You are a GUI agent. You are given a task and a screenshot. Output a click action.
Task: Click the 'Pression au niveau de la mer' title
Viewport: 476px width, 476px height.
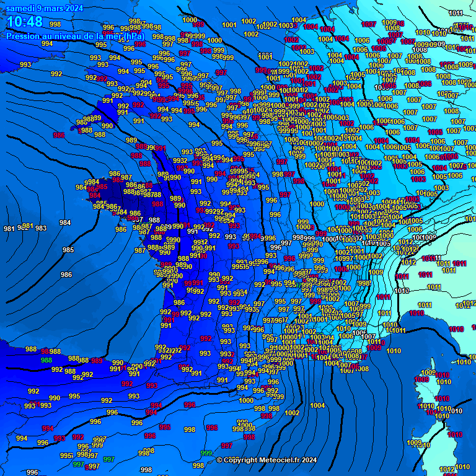point(75,36)
